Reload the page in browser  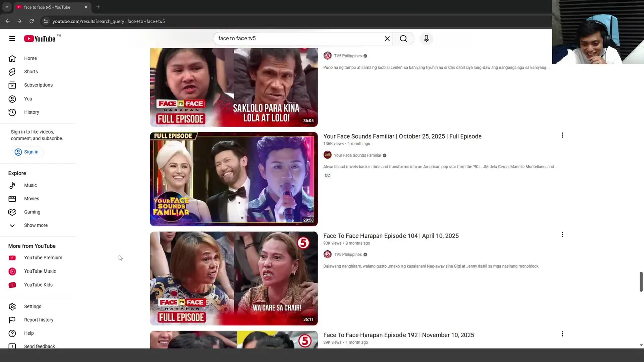click(x=31, y=21)
